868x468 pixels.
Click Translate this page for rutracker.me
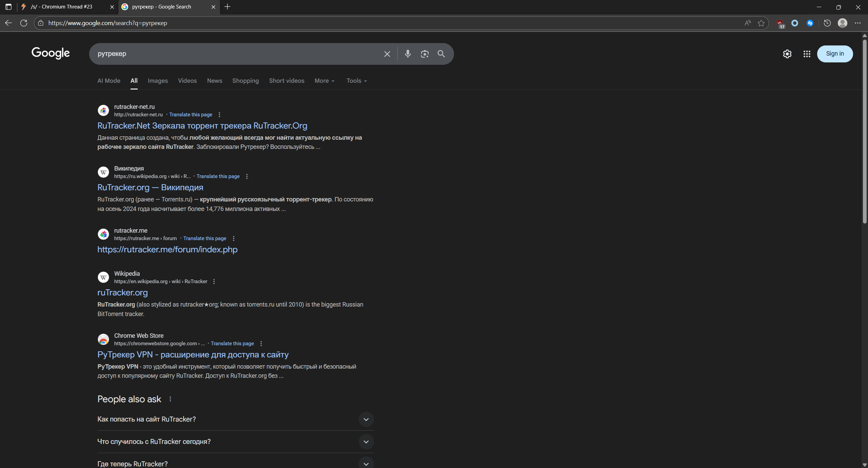click(204, 238)
